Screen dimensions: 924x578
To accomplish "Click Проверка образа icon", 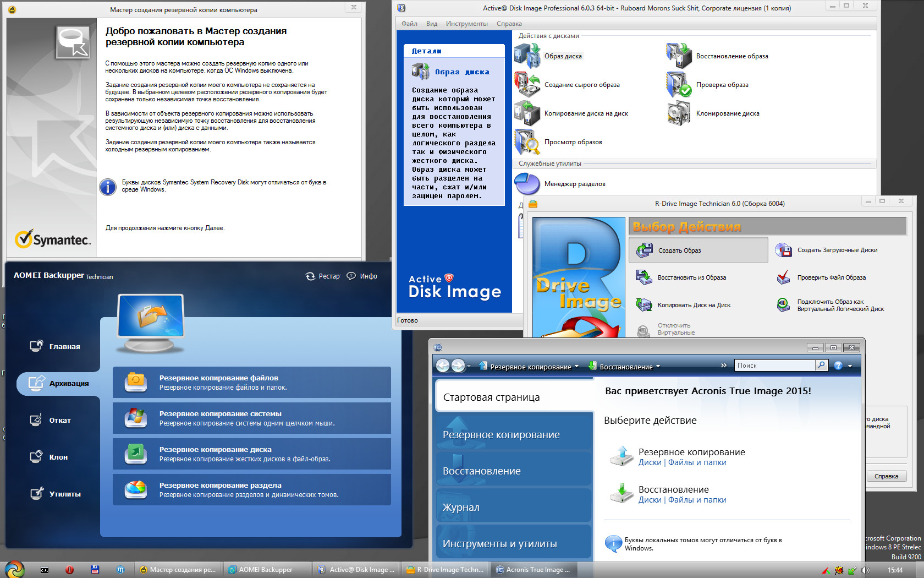I will tap(679, 84).
